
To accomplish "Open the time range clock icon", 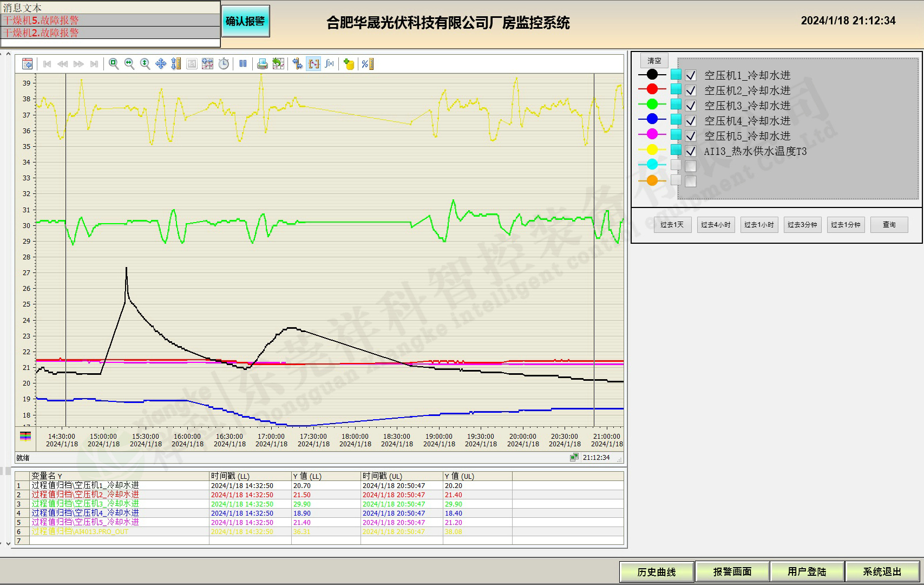I will (x=224, y=64).
